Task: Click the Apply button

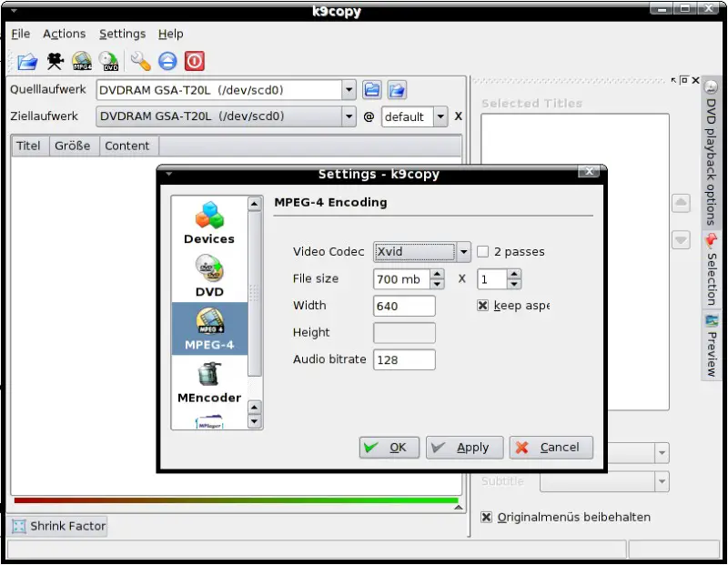Action: [x=464, y=448]
